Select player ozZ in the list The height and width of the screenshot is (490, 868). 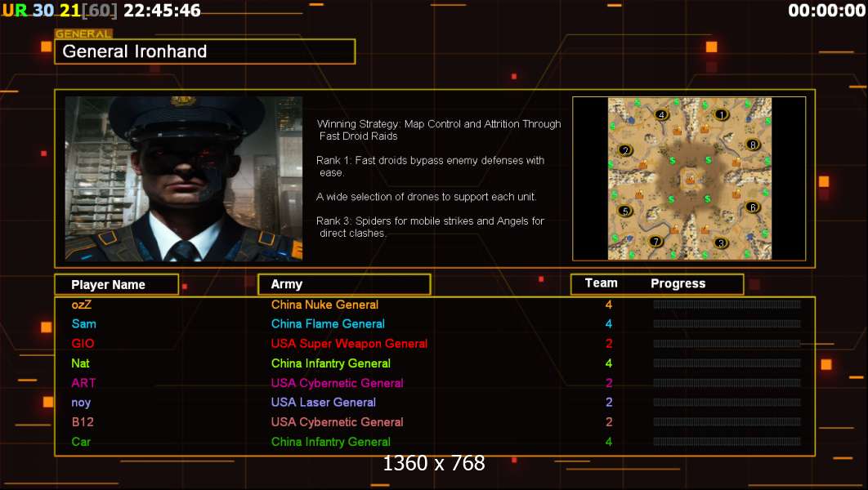[82, 305]
